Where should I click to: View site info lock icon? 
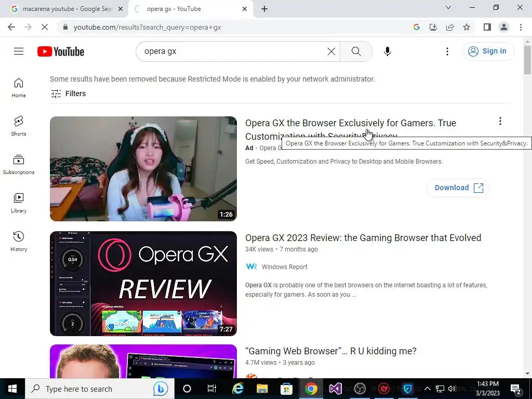click(x=65, y=27)
